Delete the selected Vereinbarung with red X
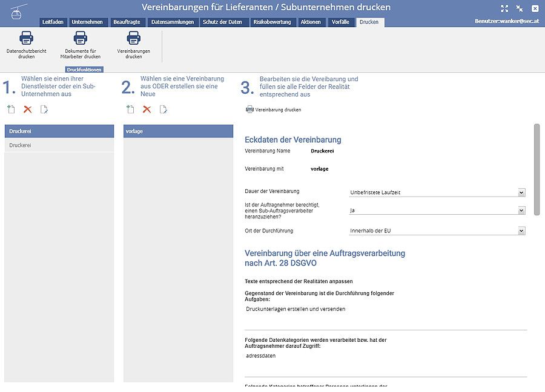This screenshot has width=545, height=392. tap(147, 109)
